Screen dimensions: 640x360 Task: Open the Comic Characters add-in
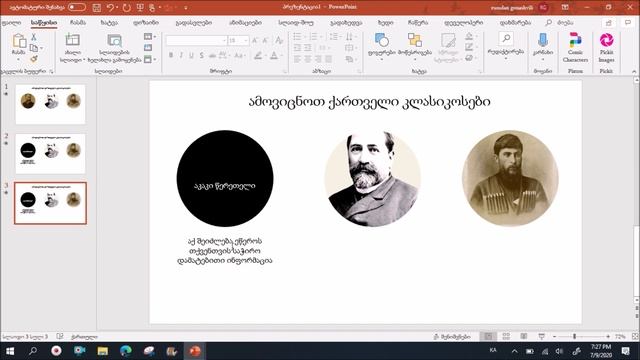575,47
